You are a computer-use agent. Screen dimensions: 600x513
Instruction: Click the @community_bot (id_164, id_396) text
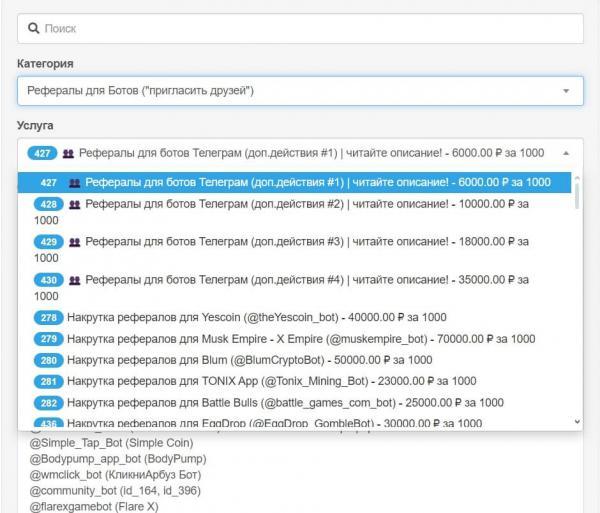(x=115, y=490)
